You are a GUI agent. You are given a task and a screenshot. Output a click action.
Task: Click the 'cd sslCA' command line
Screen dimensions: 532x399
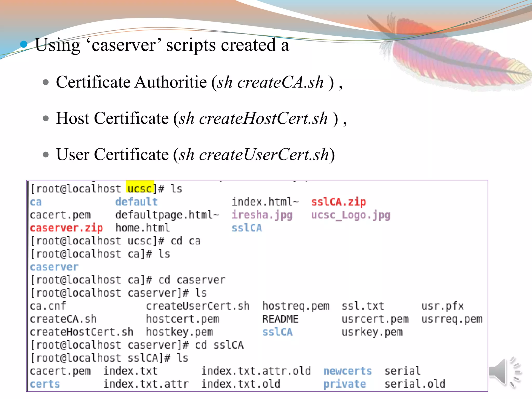(x=137, y=345)
